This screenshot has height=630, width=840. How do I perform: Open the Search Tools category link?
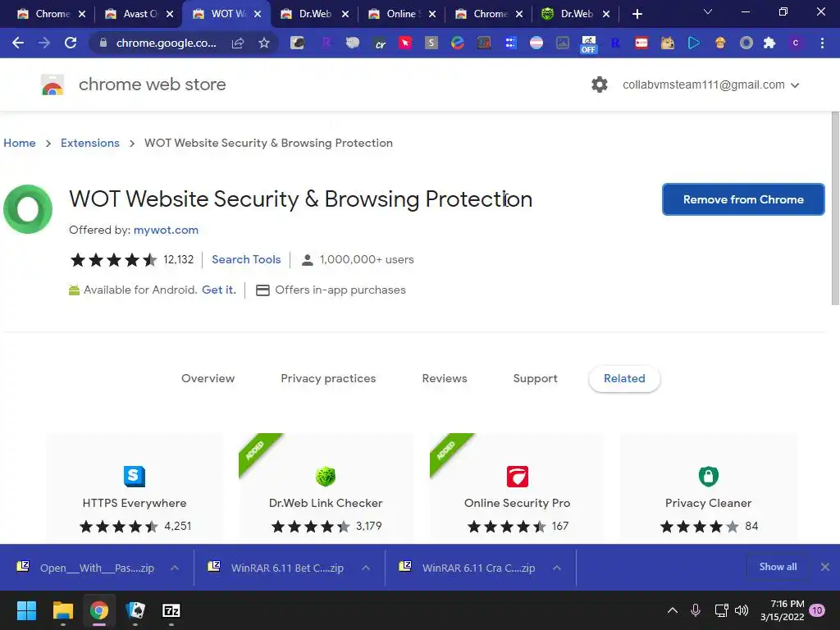246,259
